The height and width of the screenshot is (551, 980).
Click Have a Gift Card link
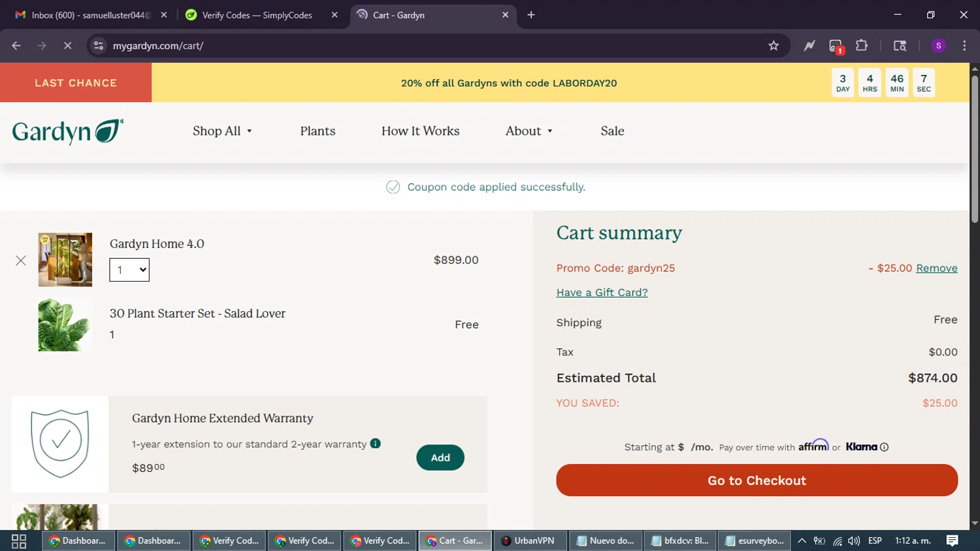pos(602,292)
